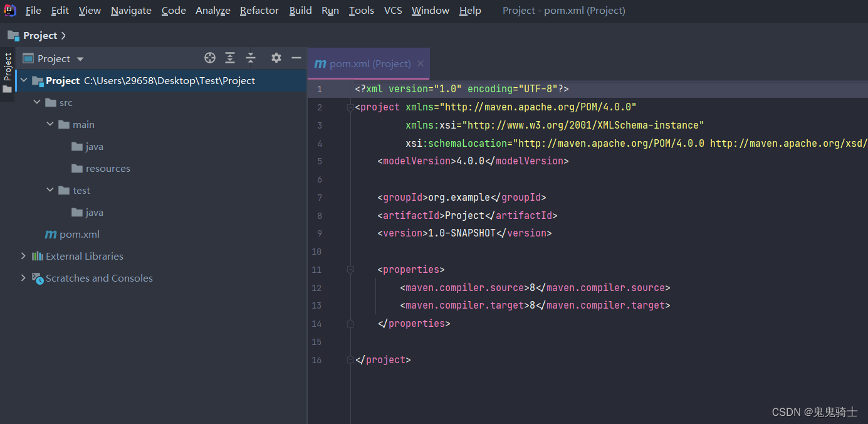Collapse the src folder arrow
Viewport: 868px width, 424px height.
coord(37,102)
